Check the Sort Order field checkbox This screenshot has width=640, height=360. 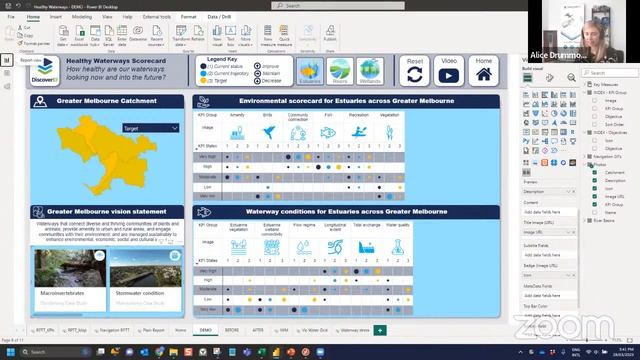pos(594,124)
